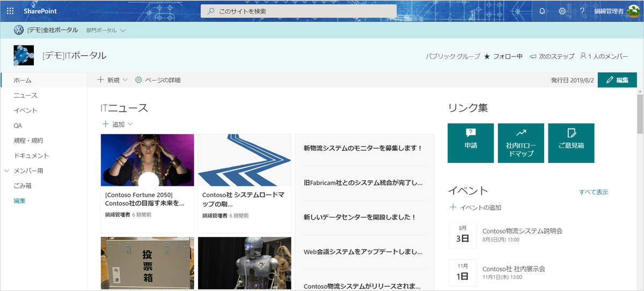Click the hub site logo icon

click(18, 30)
